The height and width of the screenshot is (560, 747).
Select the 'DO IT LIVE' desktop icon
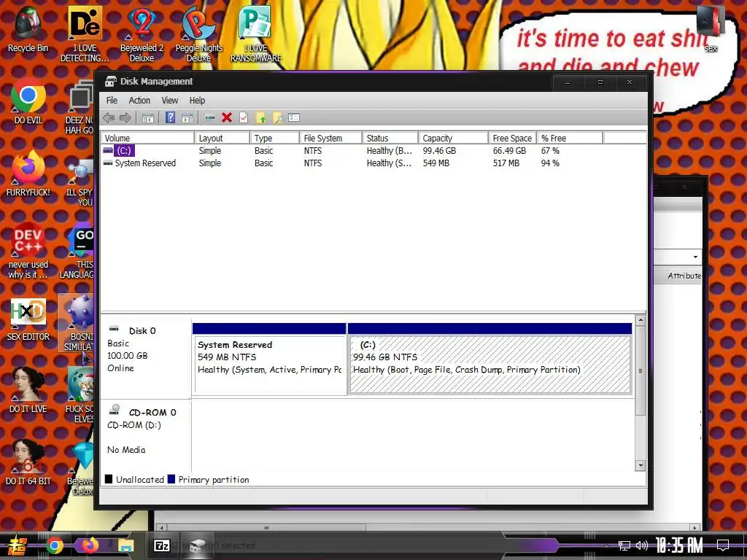(28, 391)
